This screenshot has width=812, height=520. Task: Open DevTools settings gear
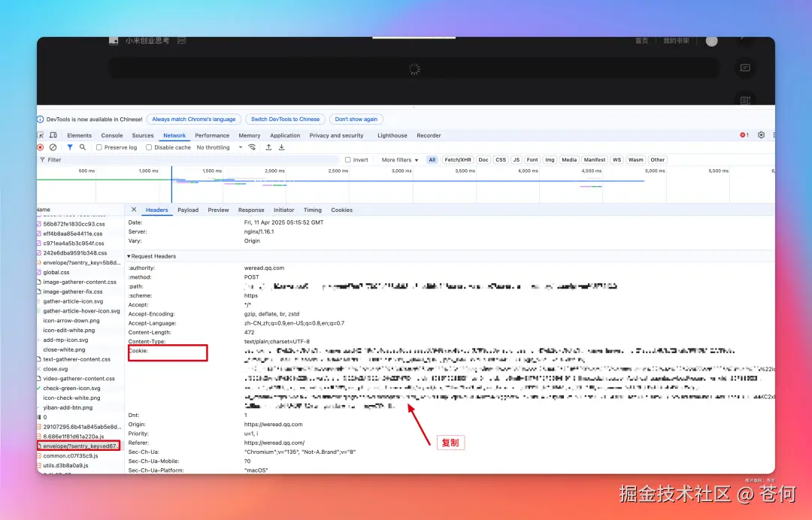click(x=761, y=135)
